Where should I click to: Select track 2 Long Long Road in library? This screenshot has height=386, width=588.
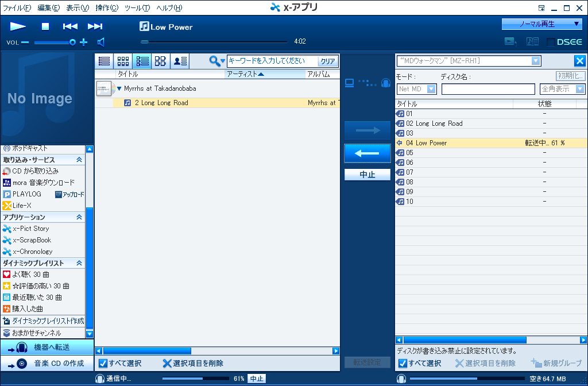pos(226,103)
